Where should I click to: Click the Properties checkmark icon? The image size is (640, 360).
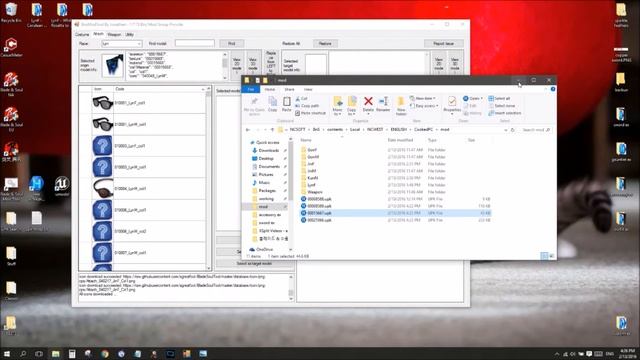452,101
